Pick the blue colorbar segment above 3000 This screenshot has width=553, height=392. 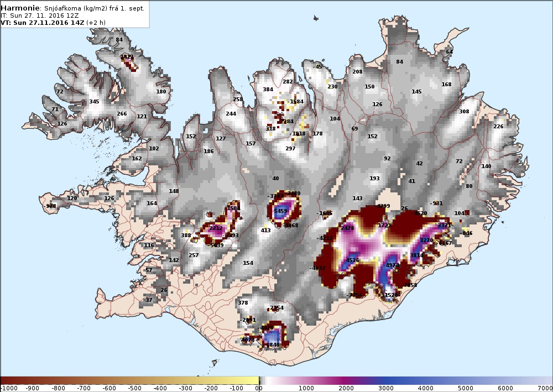[x=386, y=380]
